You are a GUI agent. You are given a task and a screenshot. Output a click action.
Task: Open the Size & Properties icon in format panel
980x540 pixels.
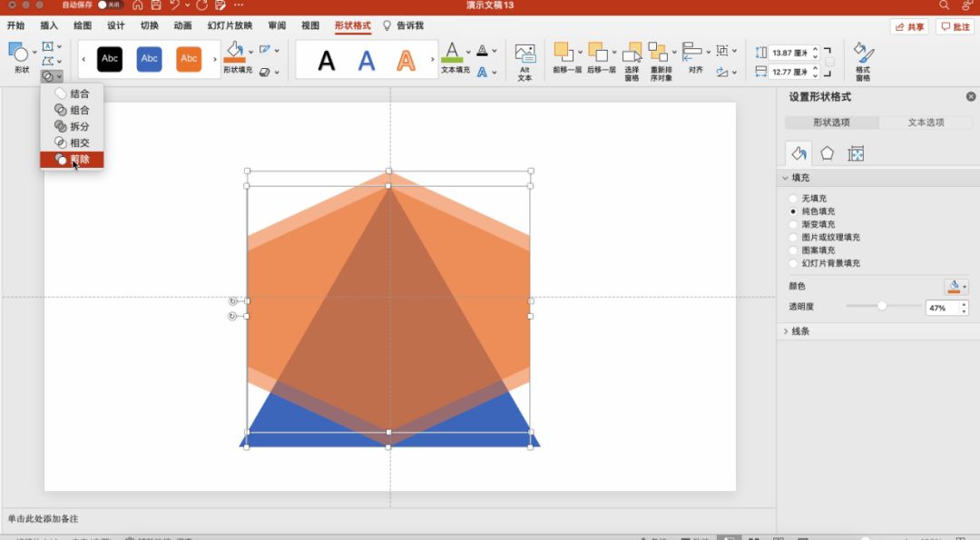tap(855, 153)
